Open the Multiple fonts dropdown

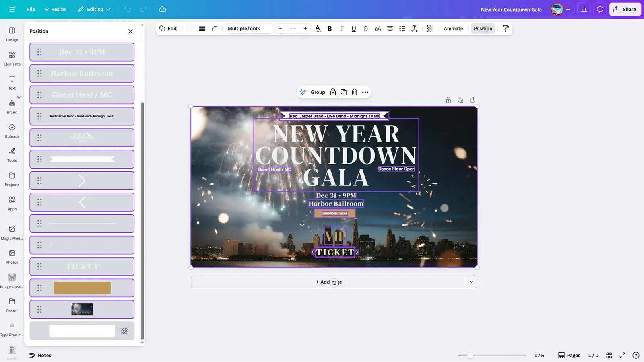pyautogui.click(x=249, y=29)
